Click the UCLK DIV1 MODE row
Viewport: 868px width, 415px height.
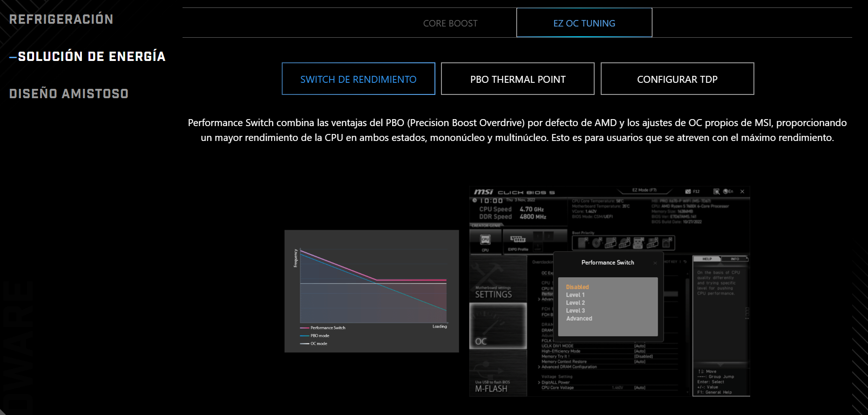609,346
